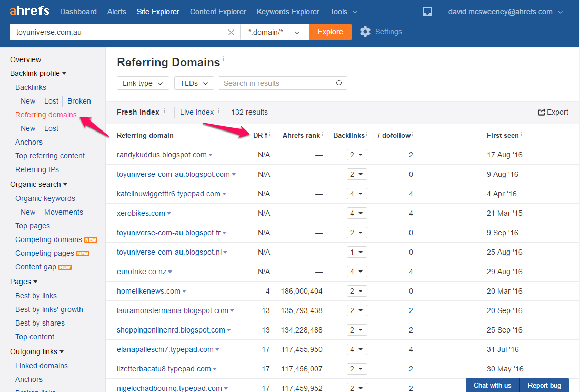Open the Link type filter dropdown
The width and height of the screenshot is (580, 392).
pyautogui.click(x=143, y=83)
